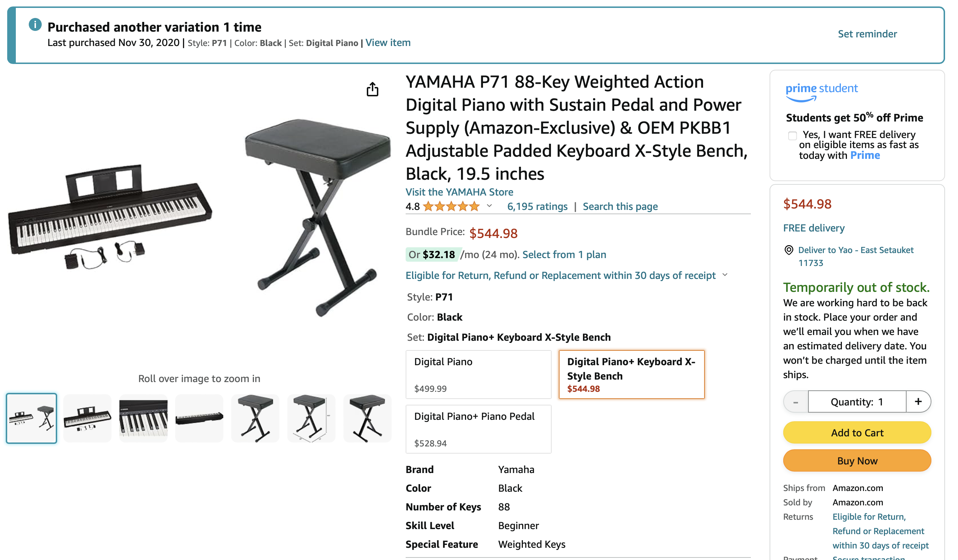Click the Prime Student logo

[821, 92]
